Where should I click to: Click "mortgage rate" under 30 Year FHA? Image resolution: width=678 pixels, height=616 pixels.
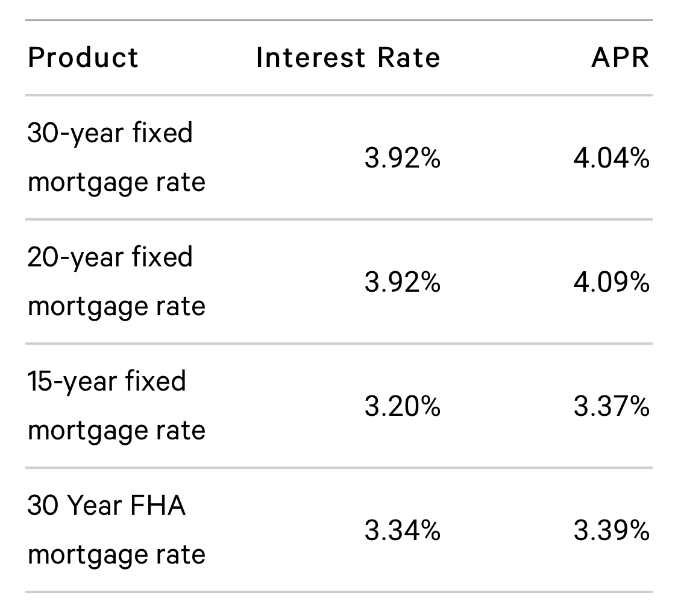tap(116, 555)
